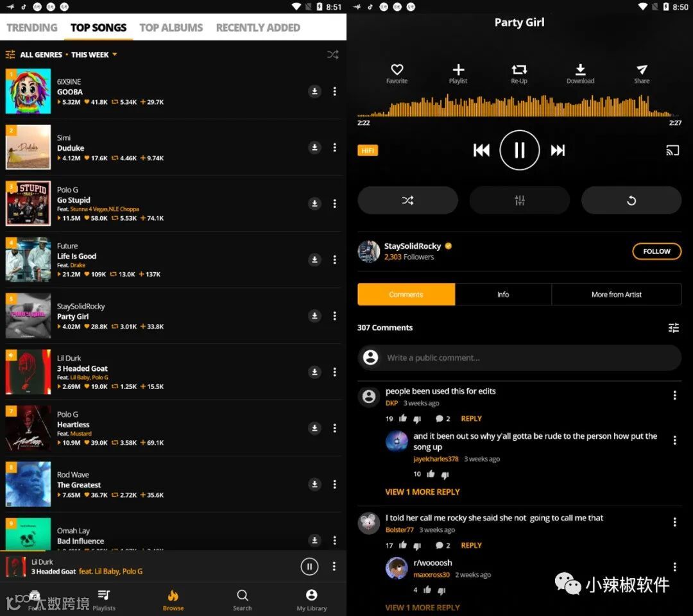Expand the This Week period dropdown
The image size is (693, 616).
coord(94,55)
